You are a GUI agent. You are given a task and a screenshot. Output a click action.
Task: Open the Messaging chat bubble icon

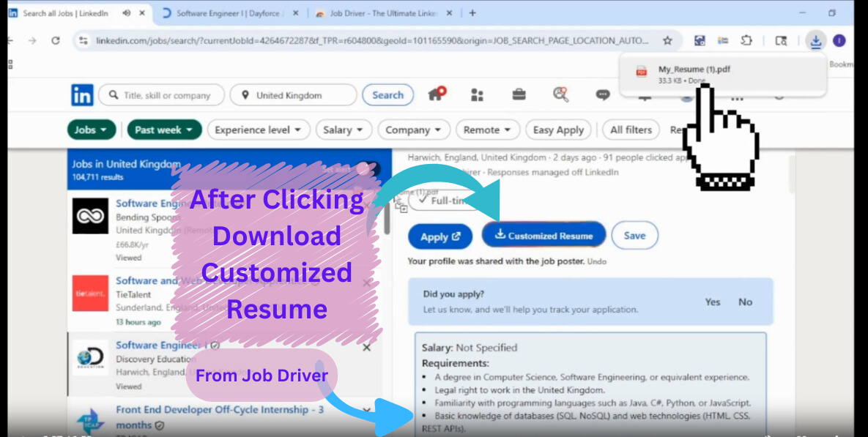coord(603,95)
